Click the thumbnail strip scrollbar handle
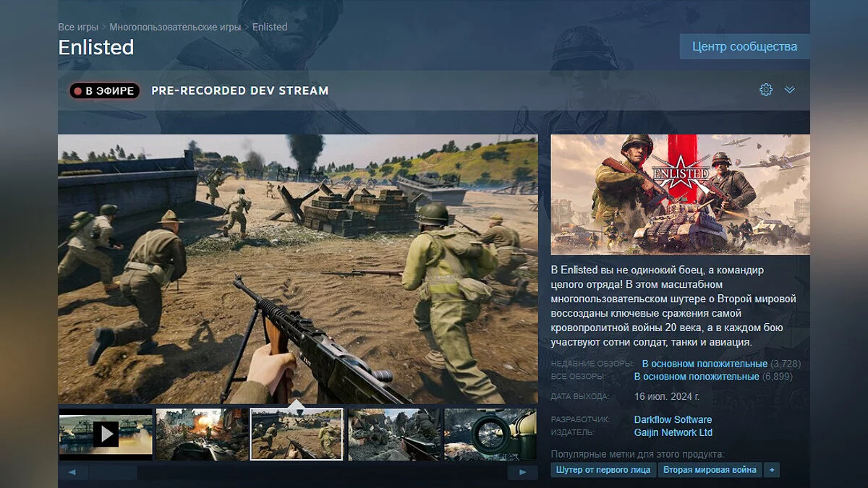Viewport: 868px width, 488px height. pos(113,472)
